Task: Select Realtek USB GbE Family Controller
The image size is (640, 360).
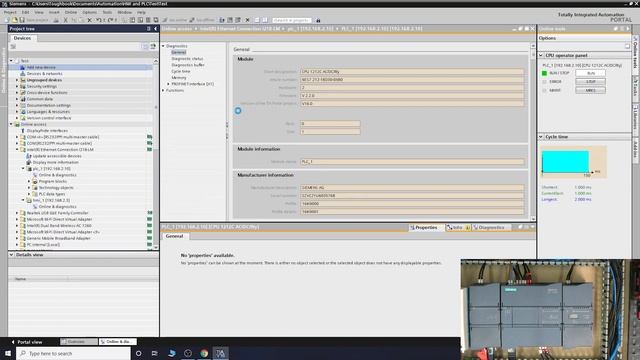Action: [57, 213]
